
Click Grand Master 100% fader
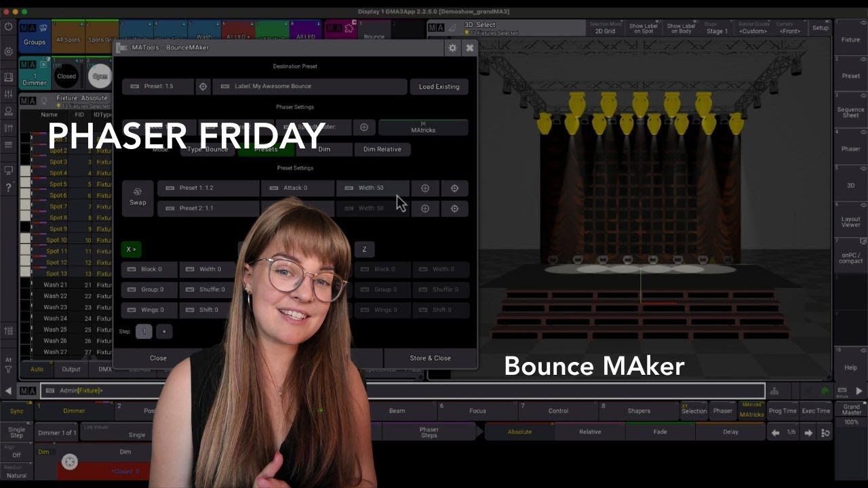coord(851,413)
